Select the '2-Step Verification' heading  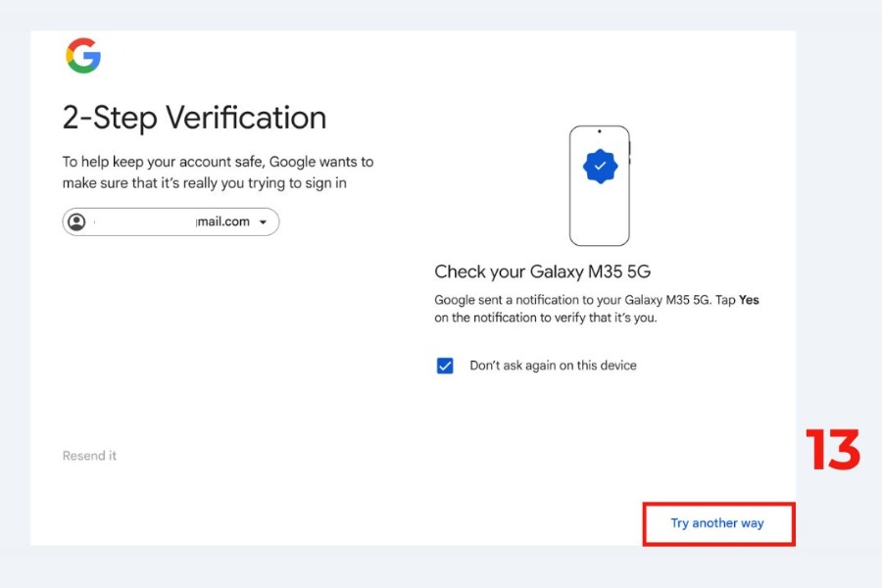(x=194, y=118)
